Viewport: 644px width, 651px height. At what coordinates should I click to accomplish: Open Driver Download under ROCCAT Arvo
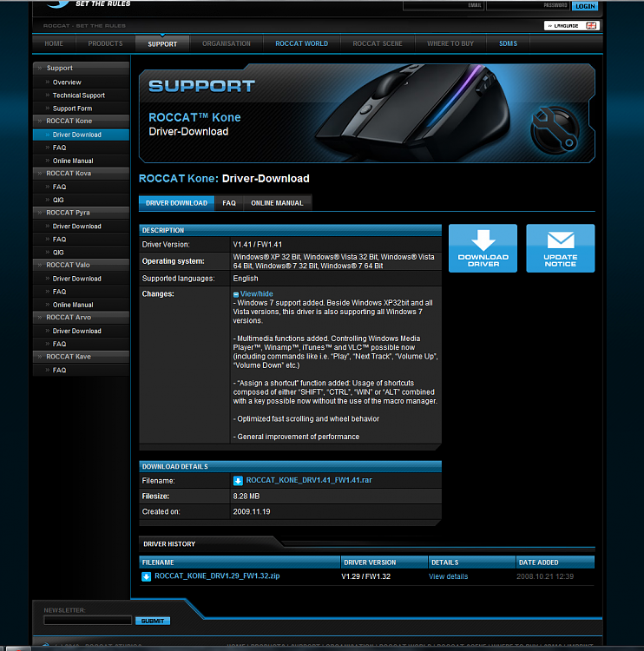77,332
